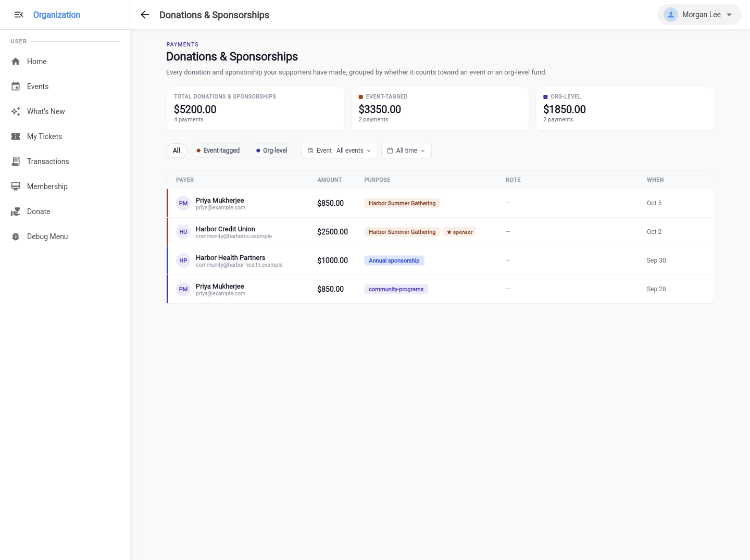This screenshot has width=750, height=560.
Task: Click the WHEN column header
Action: pos(655,180)
